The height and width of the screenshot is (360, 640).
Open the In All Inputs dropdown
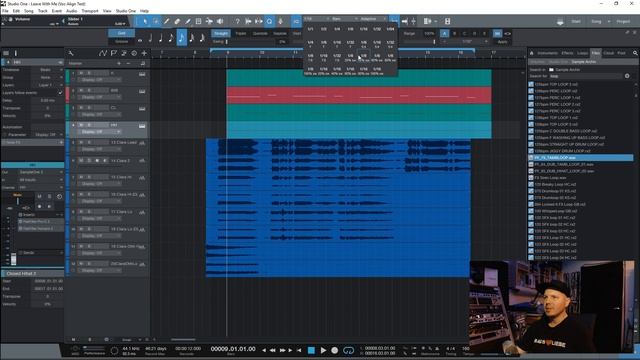tap(40, 180)
